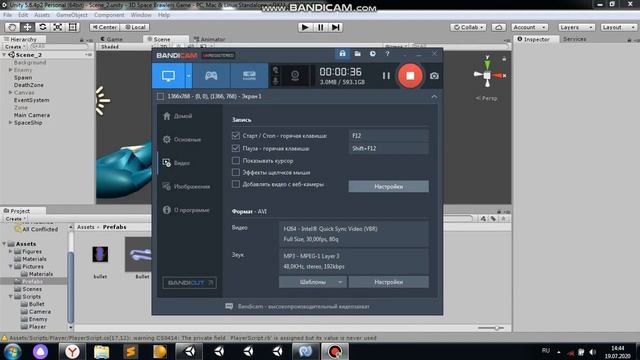The width and height of the screenshot is (640, 360).
Task: Click warning icon in Unity status bar
Action: (x=4, y=338)
